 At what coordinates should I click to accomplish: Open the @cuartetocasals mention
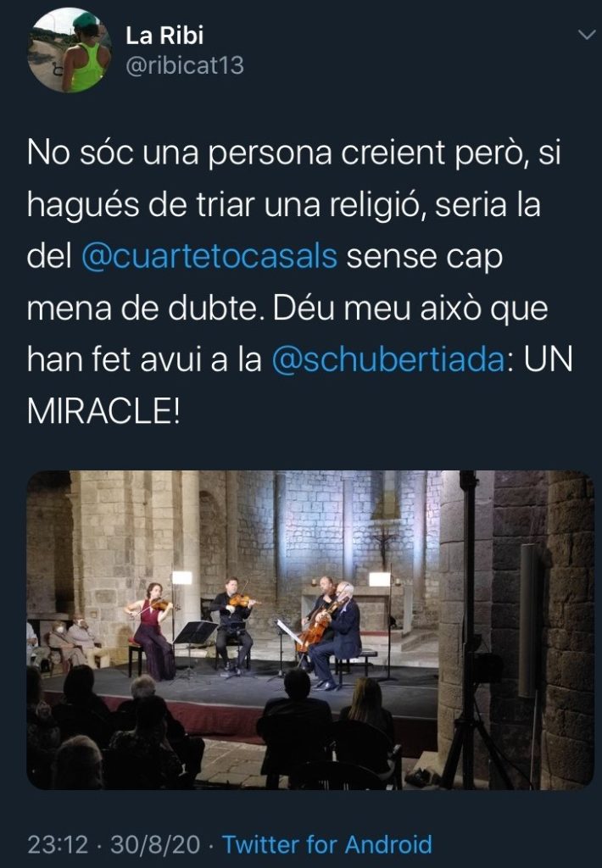pyautogui.click(x=209, y=257)
